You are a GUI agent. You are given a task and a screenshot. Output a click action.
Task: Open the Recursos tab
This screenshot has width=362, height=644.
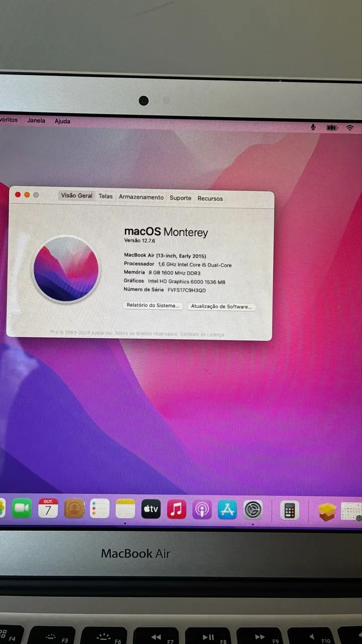(210, 199)
